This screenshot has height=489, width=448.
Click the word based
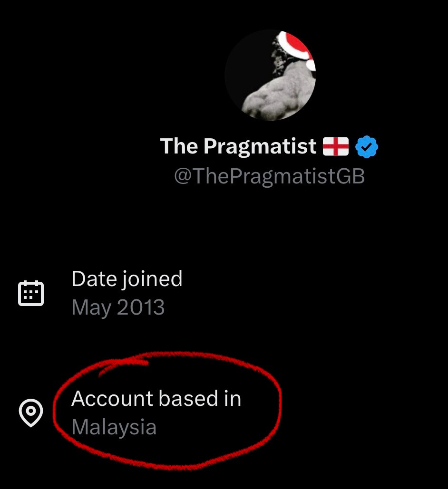[x=188, y=398]
